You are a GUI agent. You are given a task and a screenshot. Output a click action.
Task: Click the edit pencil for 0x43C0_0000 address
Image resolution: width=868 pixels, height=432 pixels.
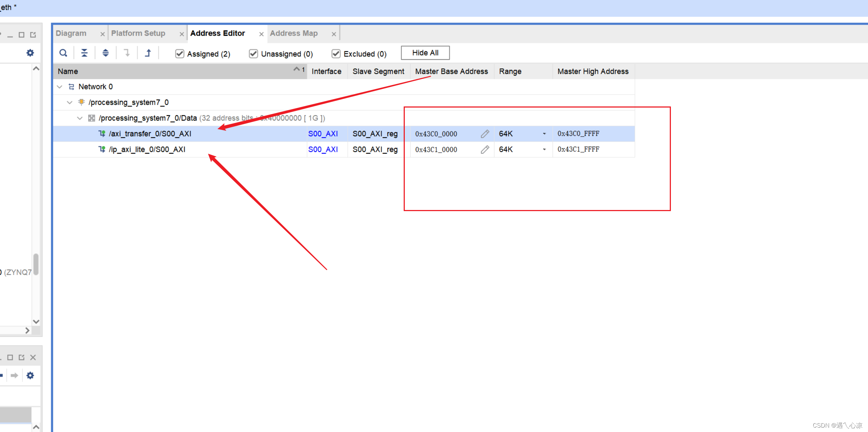pos(485,134)
